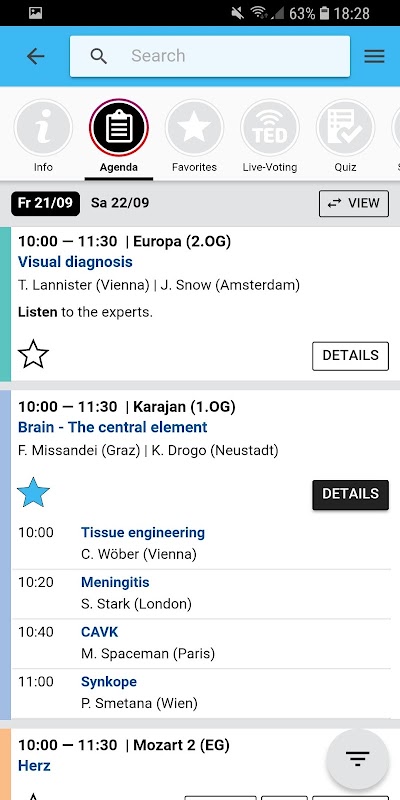Unfavorite the Brain session blue star
This screenshot has width=400, height=800.
pos(33,493)
